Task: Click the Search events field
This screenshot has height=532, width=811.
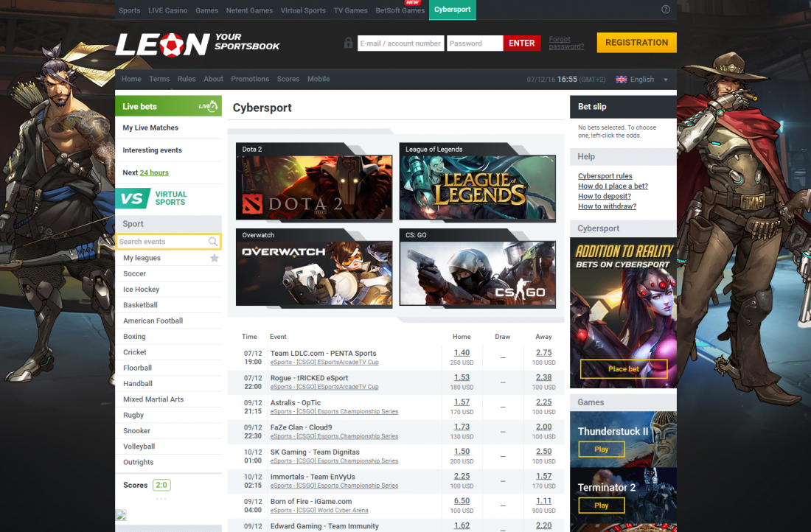Action: click(168, 242)
